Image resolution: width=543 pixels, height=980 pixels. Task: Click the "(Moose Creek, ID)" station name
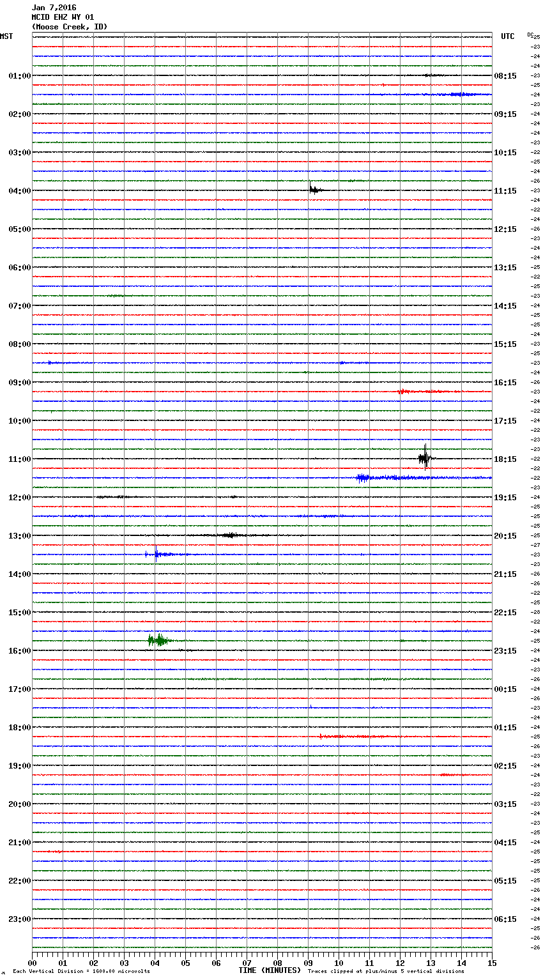point(70,27)
